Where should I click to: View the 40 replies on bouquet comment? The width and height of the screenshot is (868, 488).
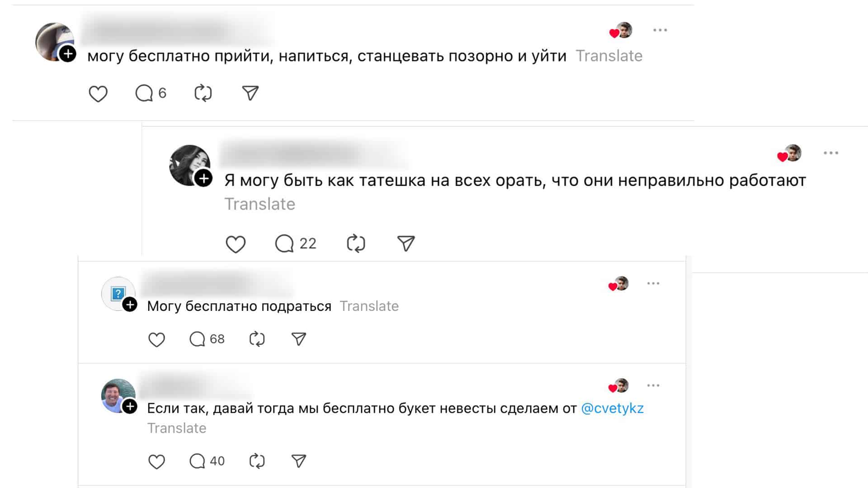[207, 461]
